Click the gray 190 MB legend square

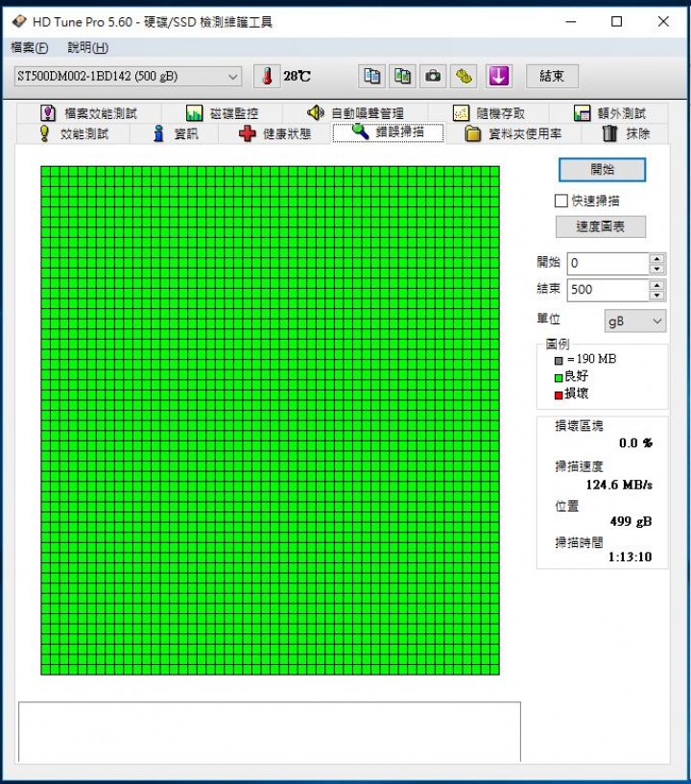point(559,360)
